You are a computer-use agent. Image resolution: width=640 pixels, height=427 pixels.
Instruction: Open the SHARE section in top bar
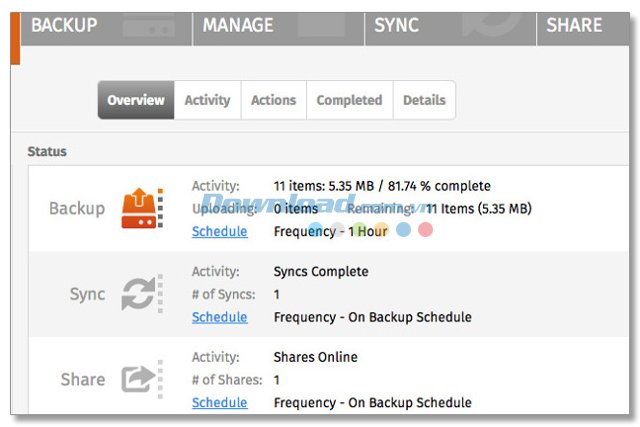574,25
